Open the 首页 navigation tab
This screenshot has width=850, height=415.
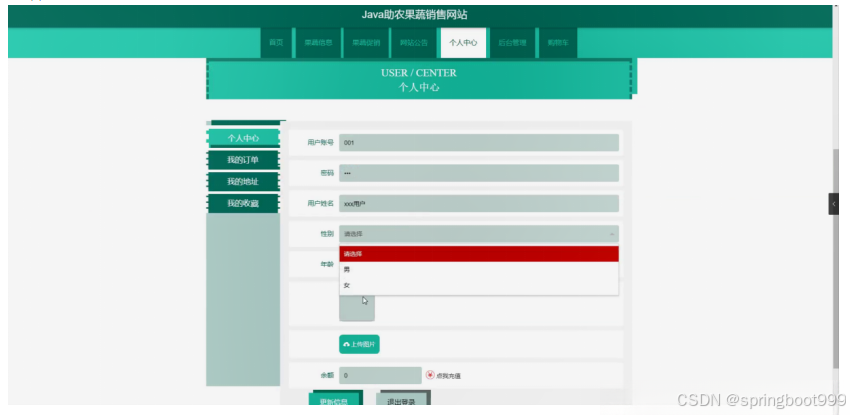pos(276,43)
